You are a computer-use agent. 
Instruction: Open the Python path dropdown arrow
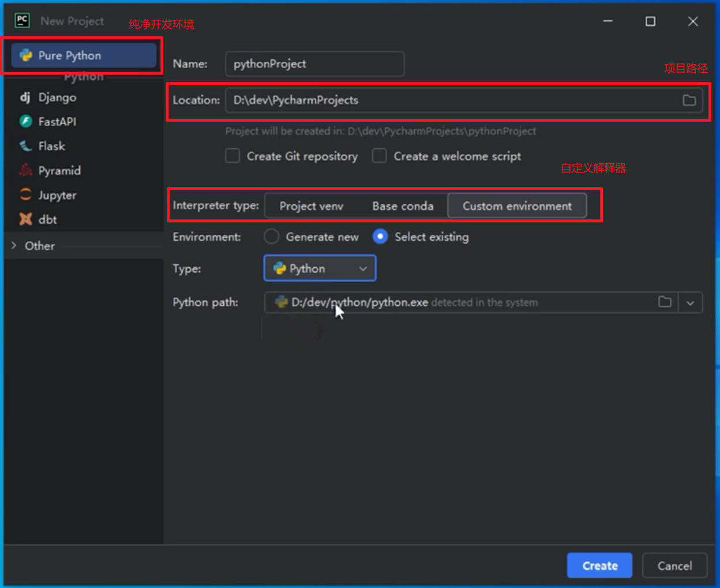(x=690, y=302)
